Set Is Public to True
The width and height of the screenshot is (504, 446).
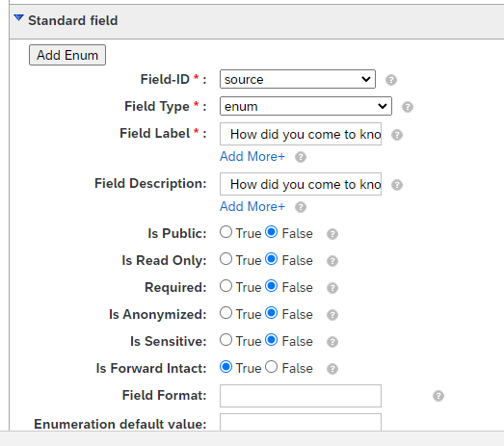(225, 232)
